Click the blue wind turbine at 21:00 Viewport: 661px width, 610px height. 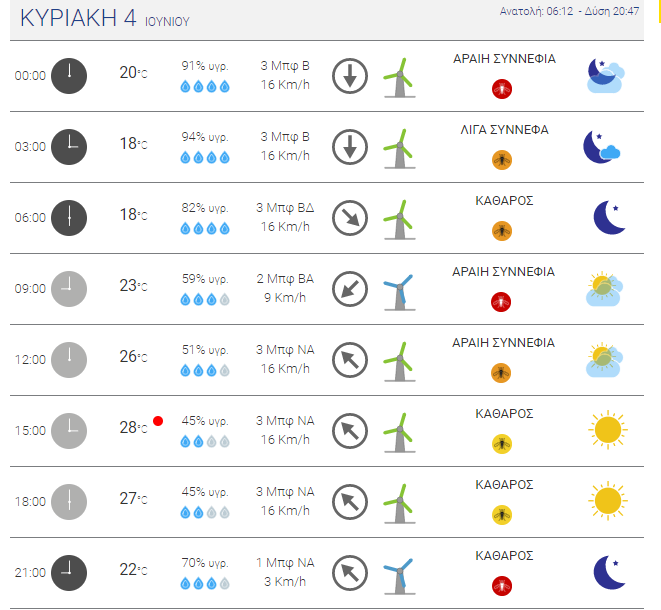(399, 576)
